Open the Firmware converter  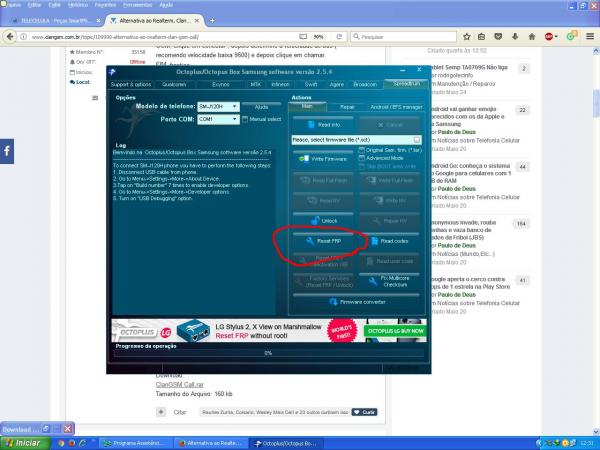pos(356,302)
